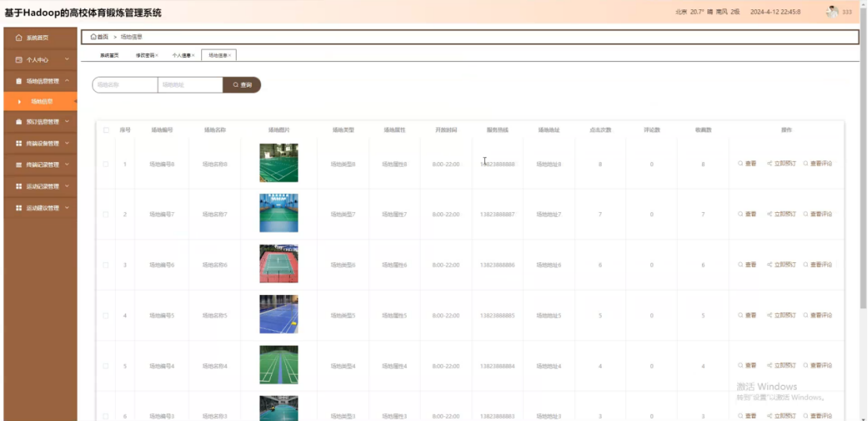This screenshot has height=421, width=868.
Task: Check the checkbox for row 场地编号8
Action: (106, 164)
